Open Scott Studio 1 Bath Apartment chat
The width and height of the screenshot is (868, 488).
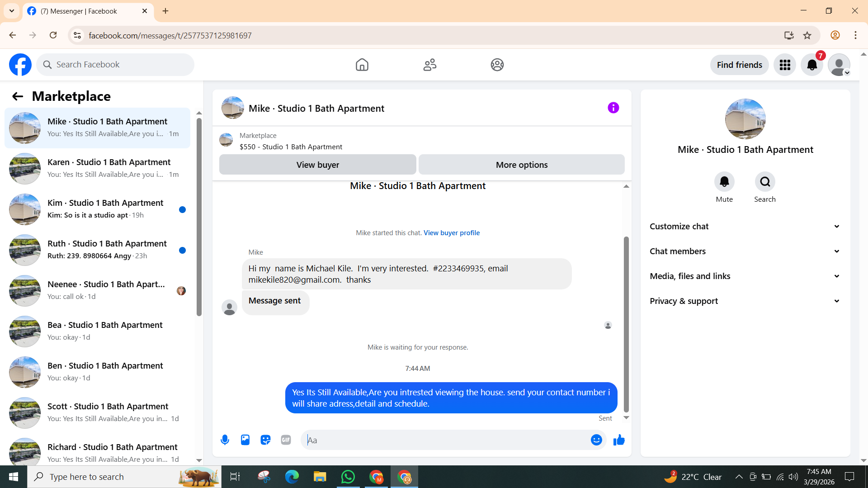pos(97,413)
